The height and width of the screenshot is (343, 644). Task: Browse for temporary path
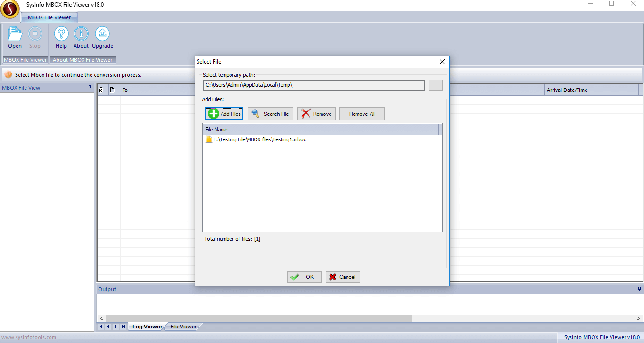(436, 85)
